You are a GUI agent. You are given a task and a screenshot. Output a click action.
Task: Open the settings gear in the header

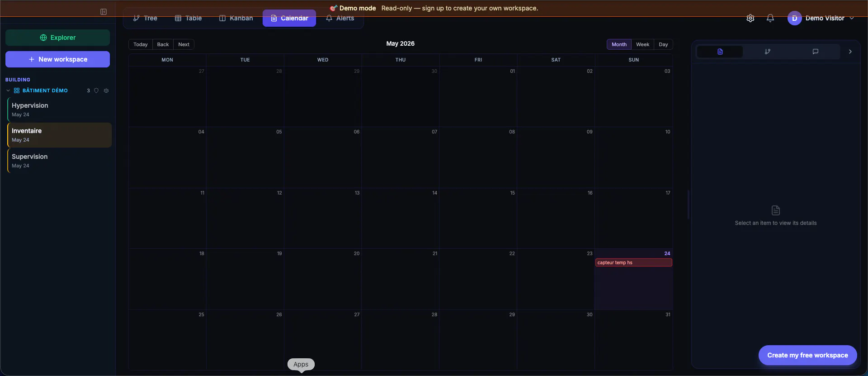coord(750,18)
